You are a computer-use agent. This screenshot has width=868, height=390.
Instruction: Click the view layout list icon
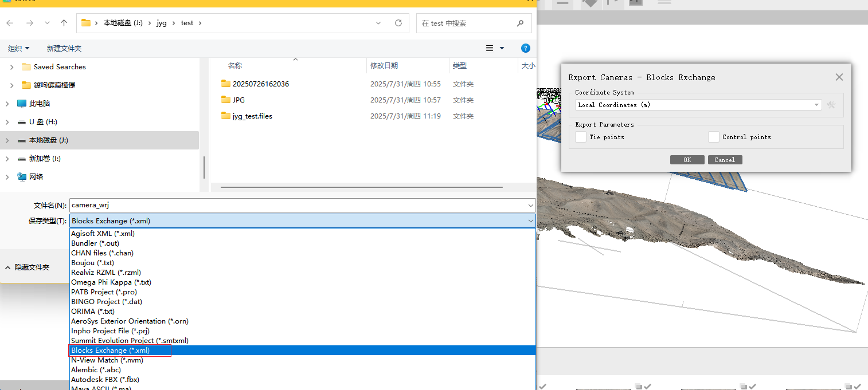coord(490,48)
